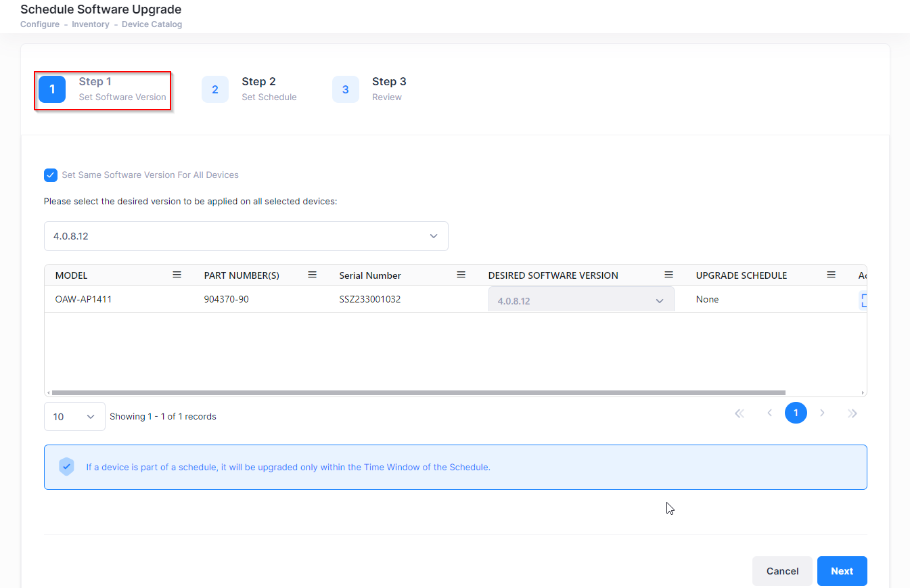Image resolution: width=910 pixels, height=588 pixels.
Task: Select Step 2 Set Schedule
Action: click(x=250, y=89)
